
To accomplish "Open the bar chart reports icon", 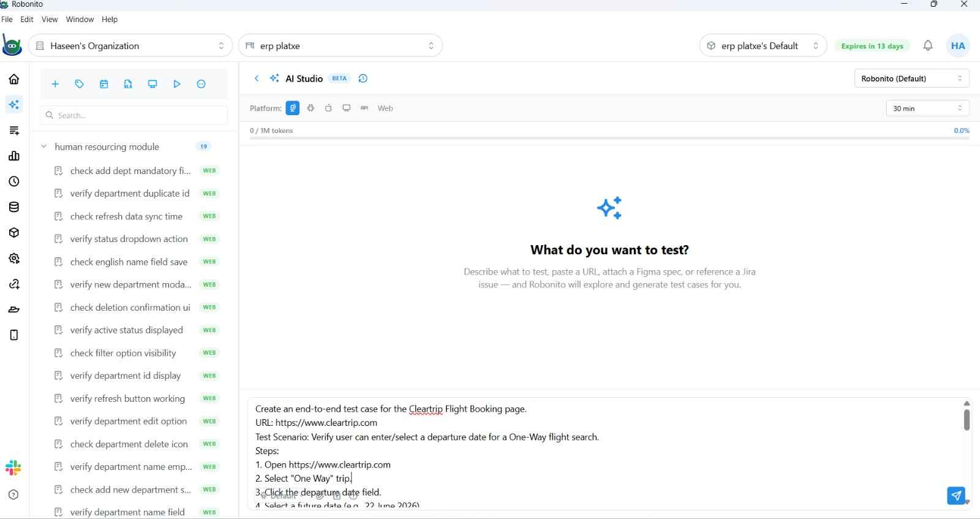I will pyautogui.click(x=14, y=156).
